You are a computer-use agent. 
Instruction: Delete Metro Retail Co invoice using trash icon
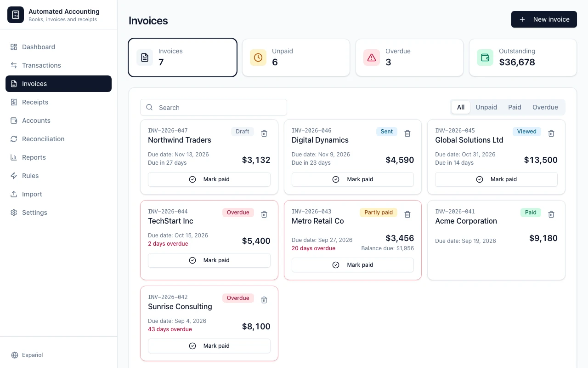point(407,214)
